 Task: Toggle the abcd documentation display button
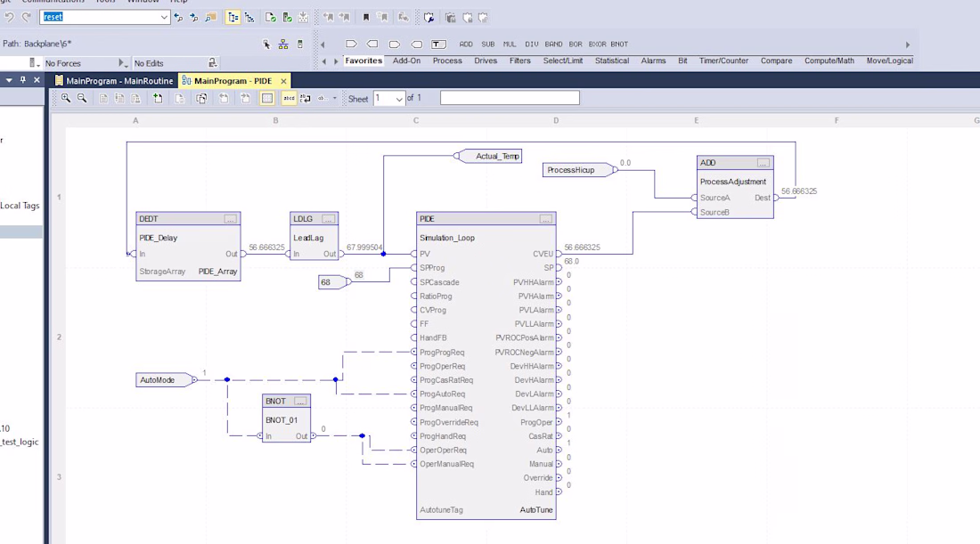(x=289, y=99)
